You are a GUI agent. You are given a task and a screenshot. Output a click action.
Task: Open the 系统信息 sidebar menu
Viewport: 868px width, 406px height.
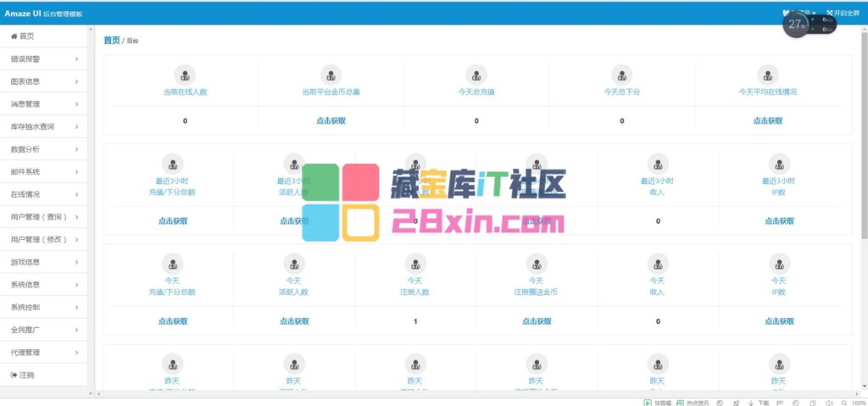(43, 285)
